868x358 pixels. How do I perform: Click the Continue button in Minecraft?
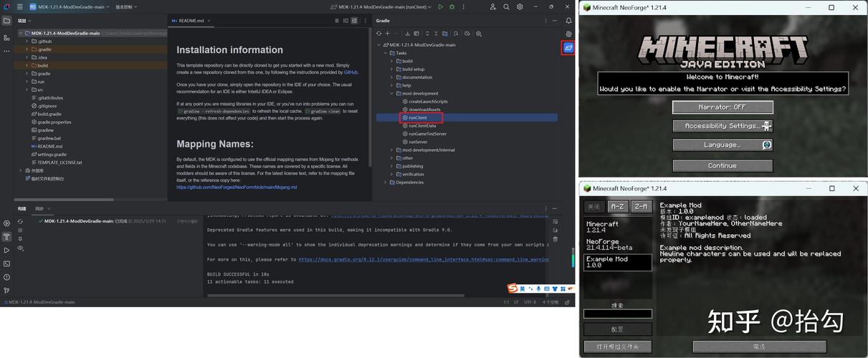tap(722, 165)
